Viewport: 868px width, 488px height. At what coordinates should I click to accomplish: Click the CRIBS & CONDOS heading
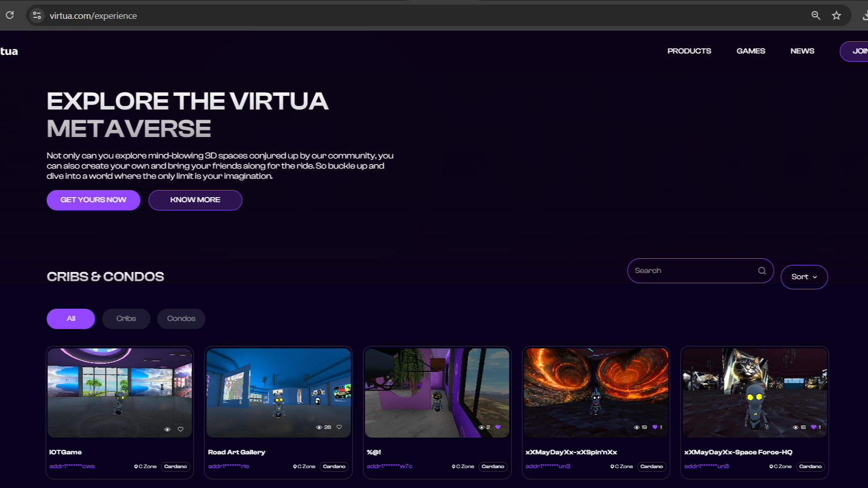coord(105,277)
